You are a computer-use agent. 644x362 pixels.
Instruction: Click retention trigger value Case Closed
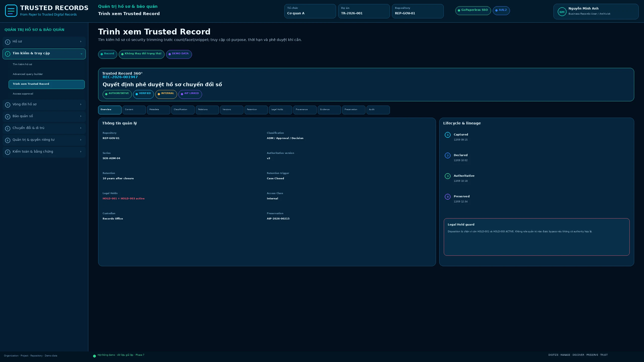click(x=275, y=178)
